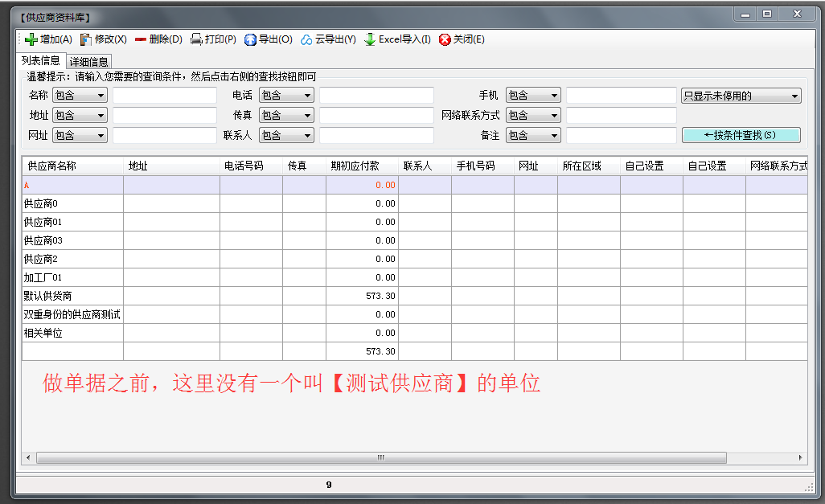825x504 pixels.
Task: Click the horizontal scrollbar thumb
Action: 381,457
